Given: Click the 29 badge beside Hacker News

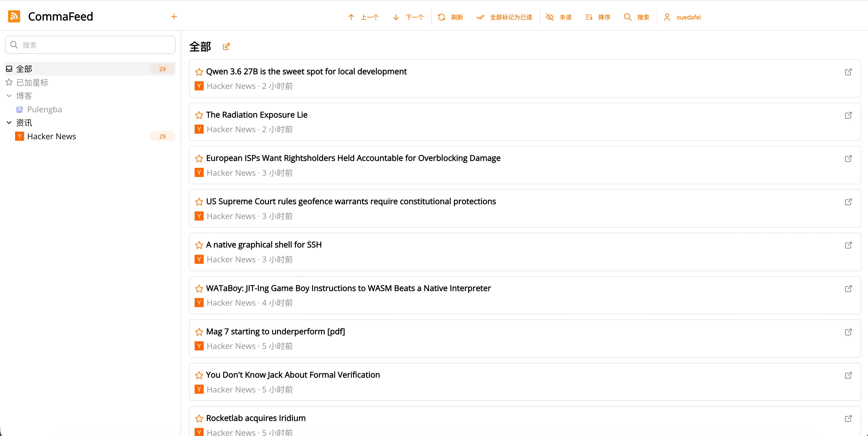Looking at the screenshot, I should [162, 136].
